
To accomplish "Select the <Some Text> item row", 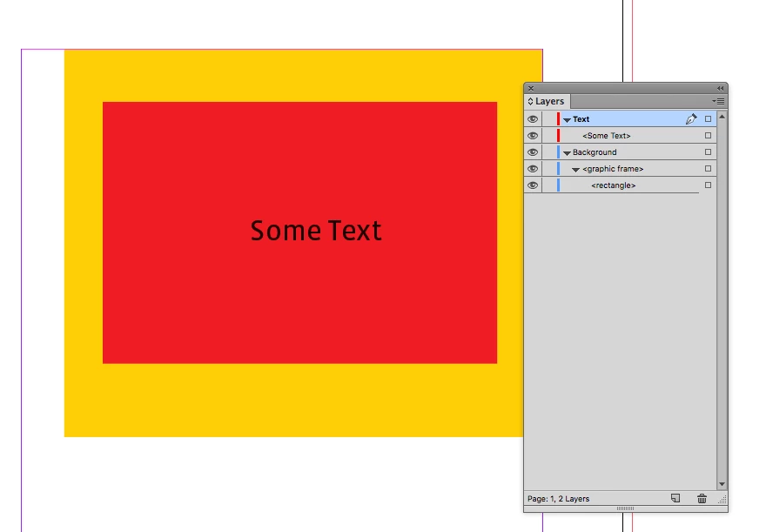I will tap(621, 136).
